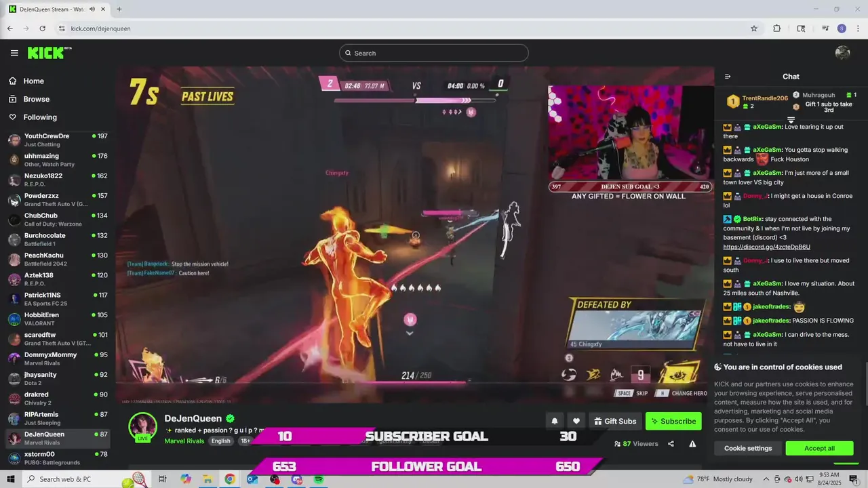Open uhhmazing channel in sidebar
The image size is (868, 488).
tap(58, 160)
